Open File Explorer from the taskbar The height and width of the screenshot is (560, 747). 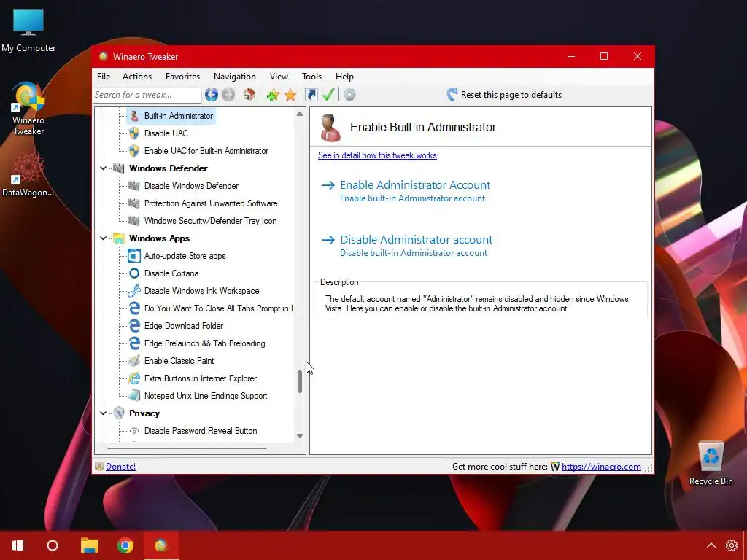point(90,545)
